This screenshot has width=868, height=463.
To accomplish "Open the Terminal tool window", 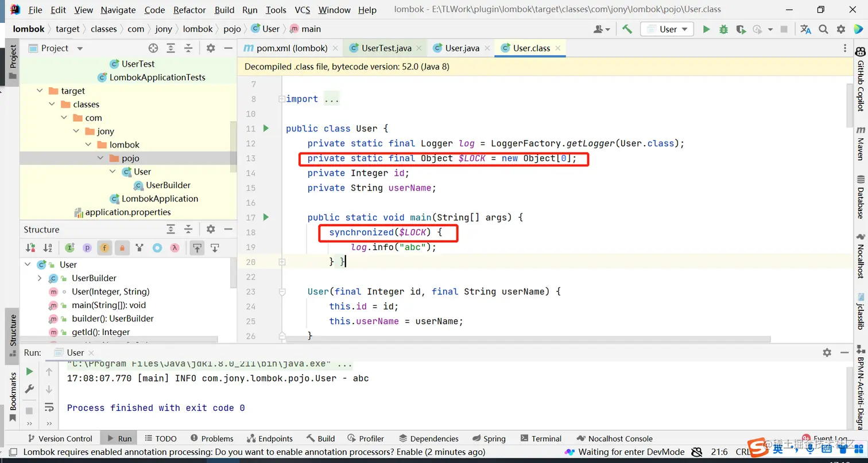I will [x=540, y=438].
